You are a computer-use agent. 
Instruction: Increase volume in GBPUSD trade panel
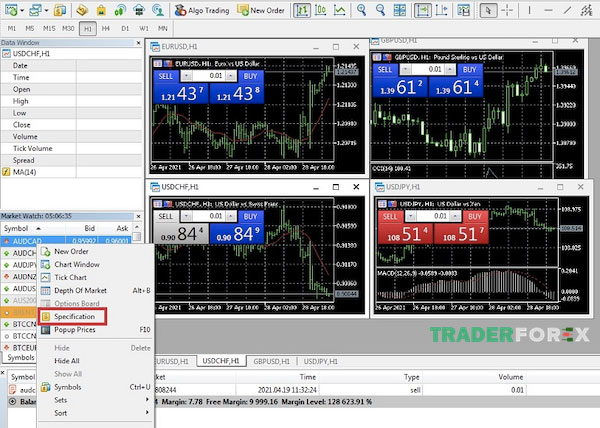[x=450, y=69]
